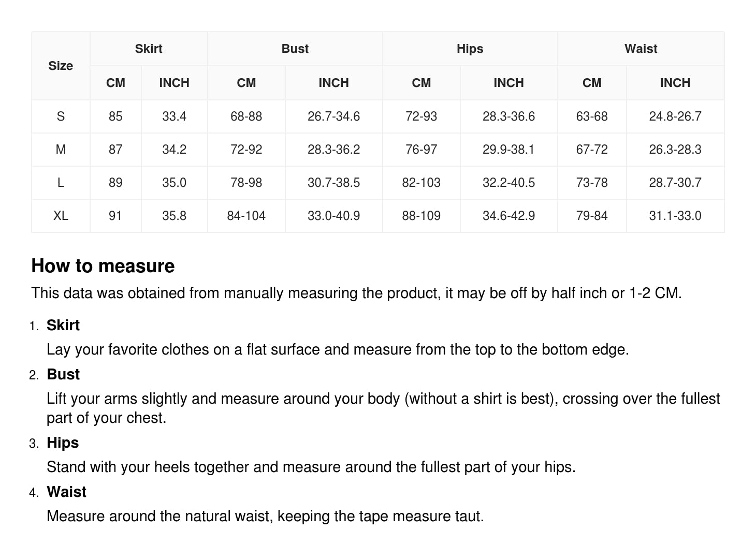The width and height of the screenshot is (756, 559).
Task: Click the bold Skirt heading in the list
Action: tap(63, 325)
